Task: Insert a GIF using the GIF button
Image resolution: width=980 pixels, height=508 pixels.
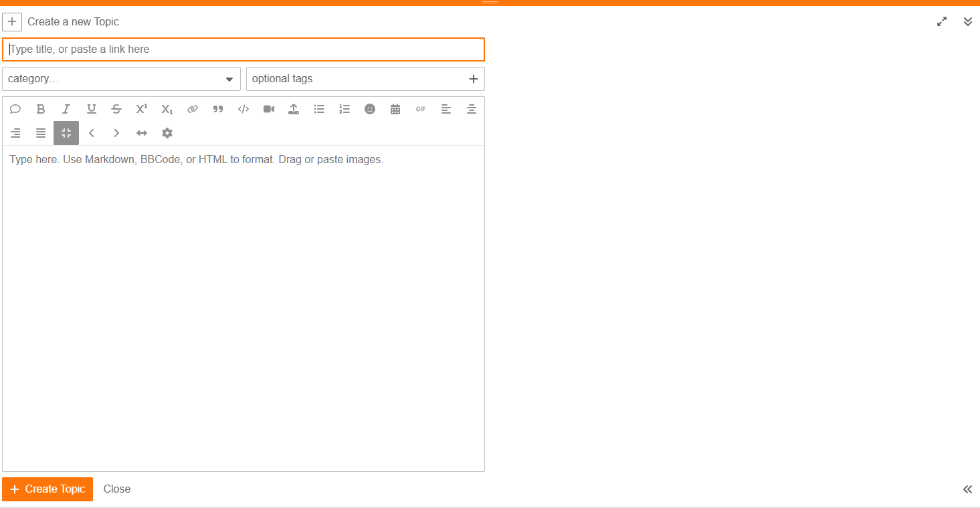Action: pyautogui.click(x=421, y=109)
